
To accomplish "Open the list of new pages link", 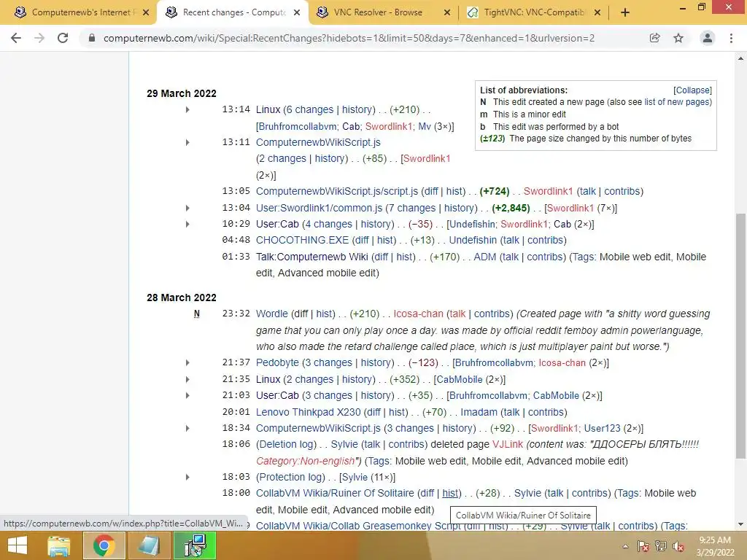I will click(x=677, y=102).
